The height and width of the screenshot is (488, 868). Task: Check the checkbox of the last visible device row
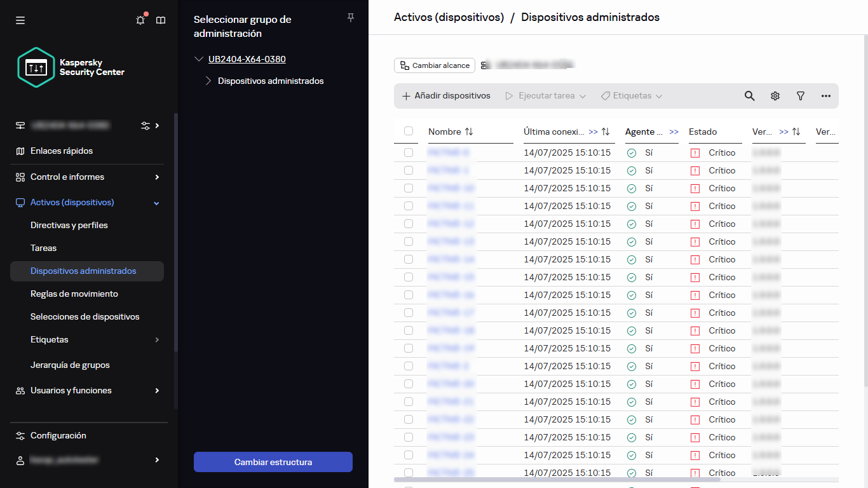tap(407, 473)
